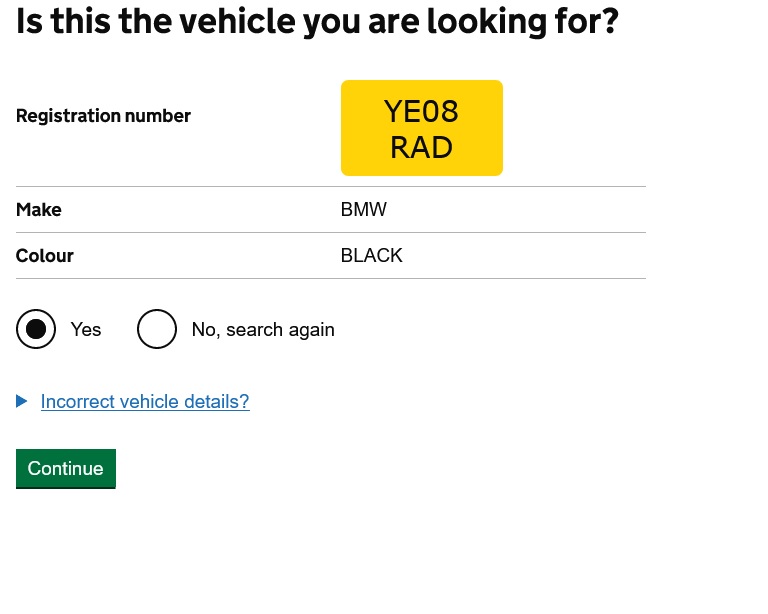768x614 pixels.
Task: Click the filled dot inside the Yes radio
Action: (36, 329)
